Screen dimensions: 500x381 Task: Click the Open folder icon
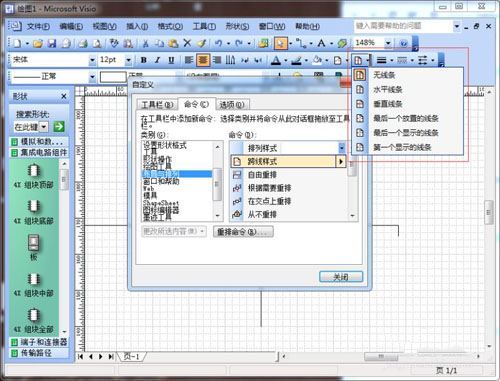pos(38,43)
